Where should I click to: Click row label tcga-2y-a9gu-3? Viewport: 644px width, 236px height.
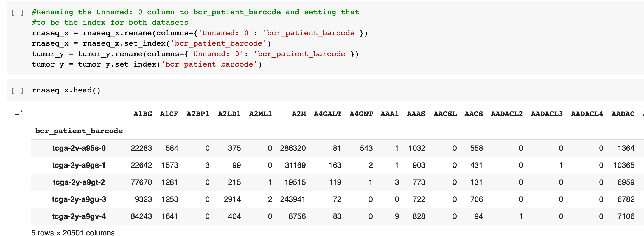79,199
